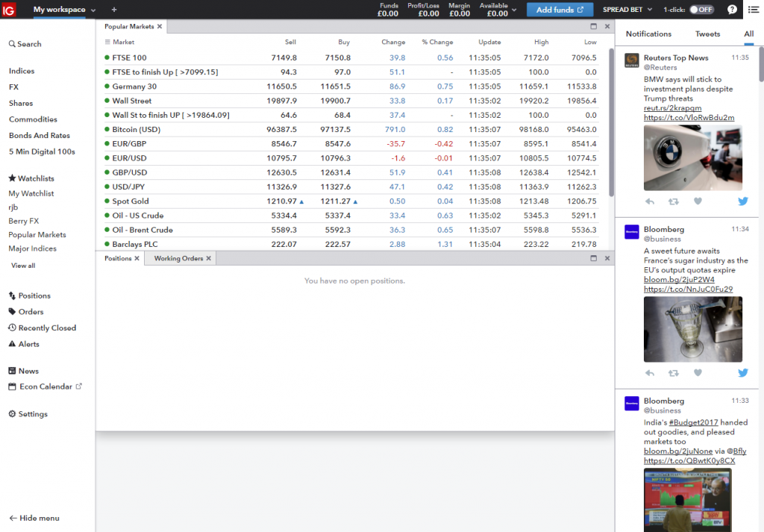Retweet the Bloomberg sugar industry tweet
Image resolution: width=764 pixels, height=532 pixels.
tap(674, 372)
